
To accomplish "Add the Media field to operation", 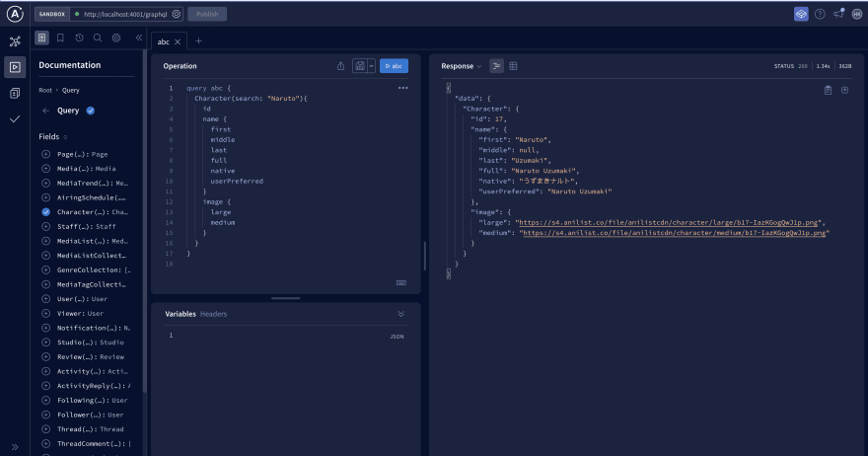I will click(x=46, y=169).
